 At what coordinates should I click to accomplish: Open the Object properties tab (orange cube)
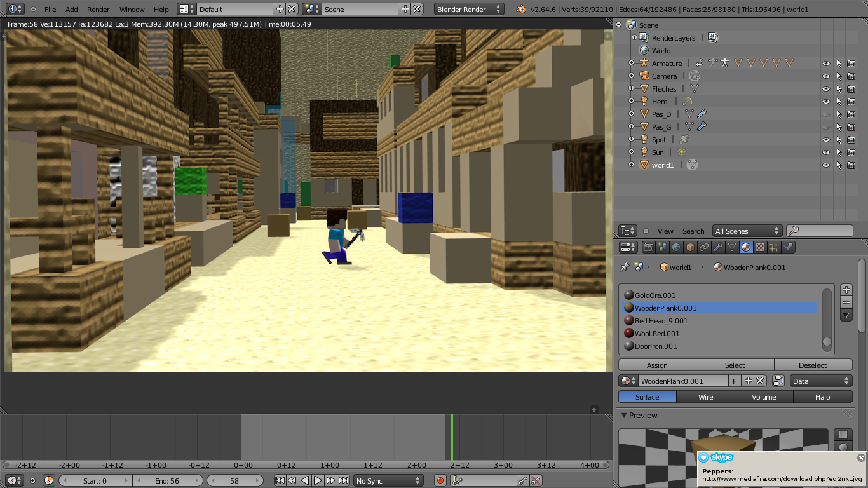click(x=691, y=247)
